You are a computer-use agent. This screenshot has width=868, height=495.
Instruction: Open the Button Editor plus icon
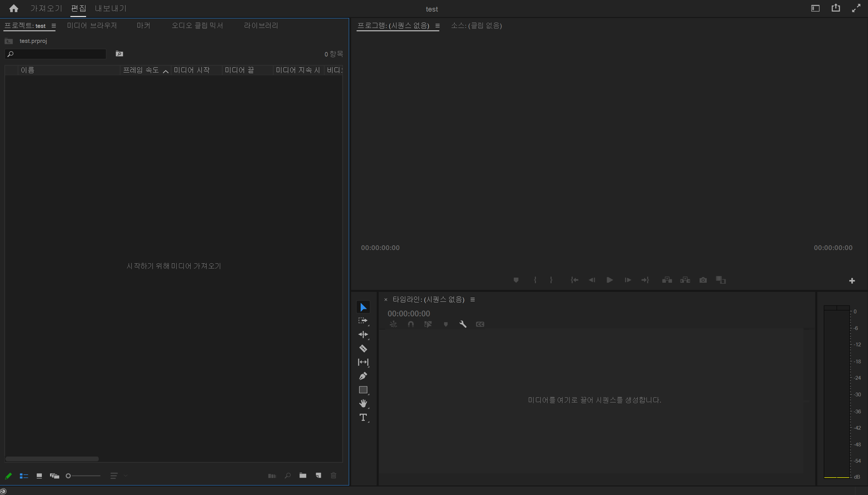(x=852, y=281)
